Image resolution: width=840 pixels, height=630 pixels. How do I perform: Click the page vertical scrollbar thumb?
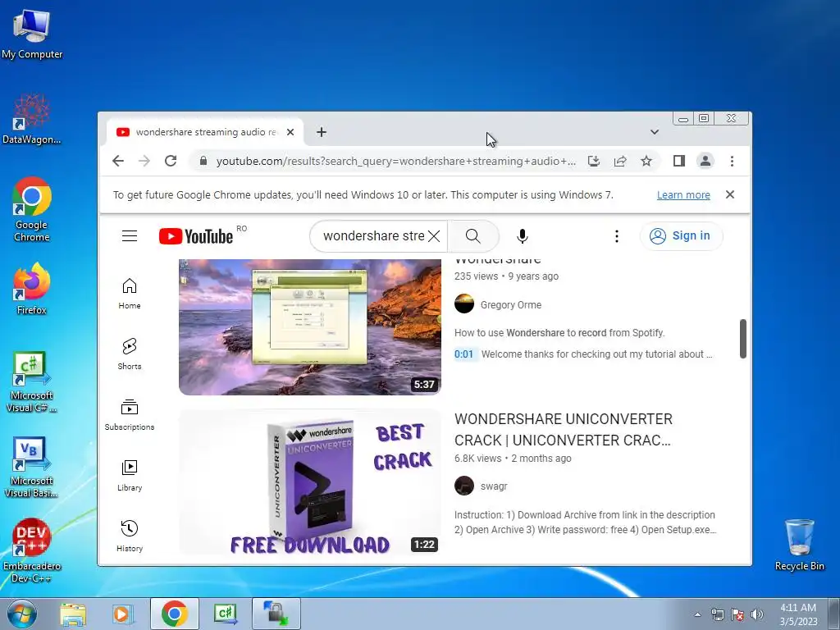pos(742,339)
